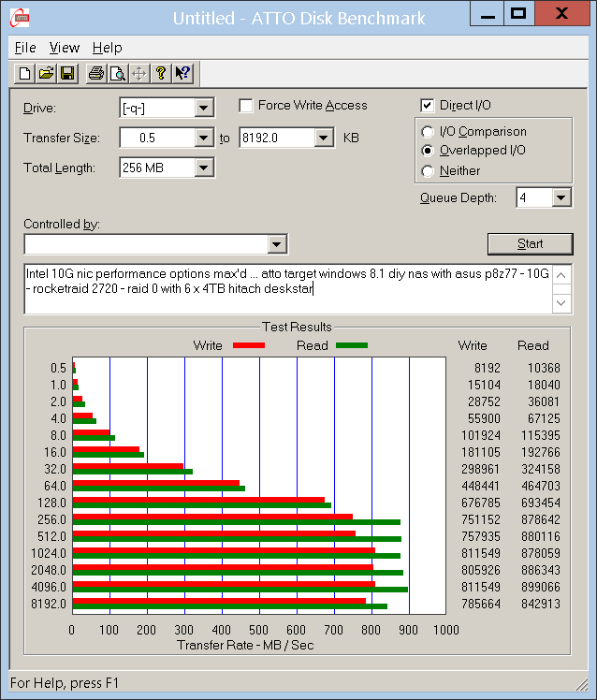
Task: Select the I/O Comparison radio button
Action: pyautogui.click(x=429, y=132)
